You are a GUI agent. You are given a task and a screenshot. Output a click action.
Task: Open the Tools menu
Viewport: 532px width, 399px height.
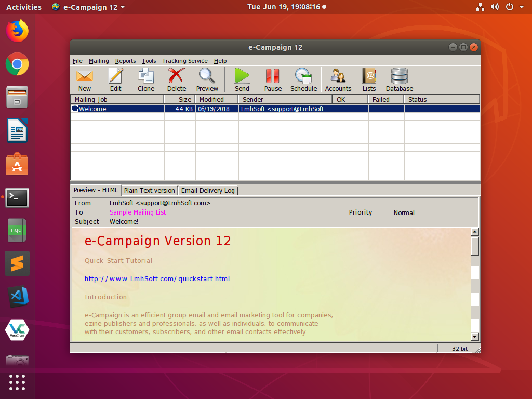pos(149,61)
